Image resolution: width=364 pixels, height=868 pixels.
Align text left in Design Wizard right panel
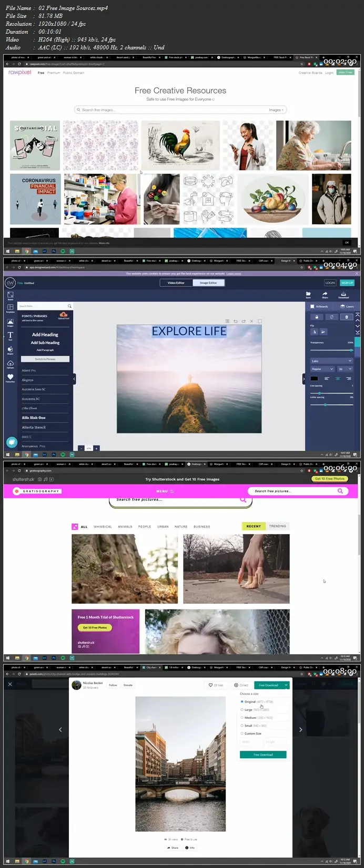pos(327,378)
